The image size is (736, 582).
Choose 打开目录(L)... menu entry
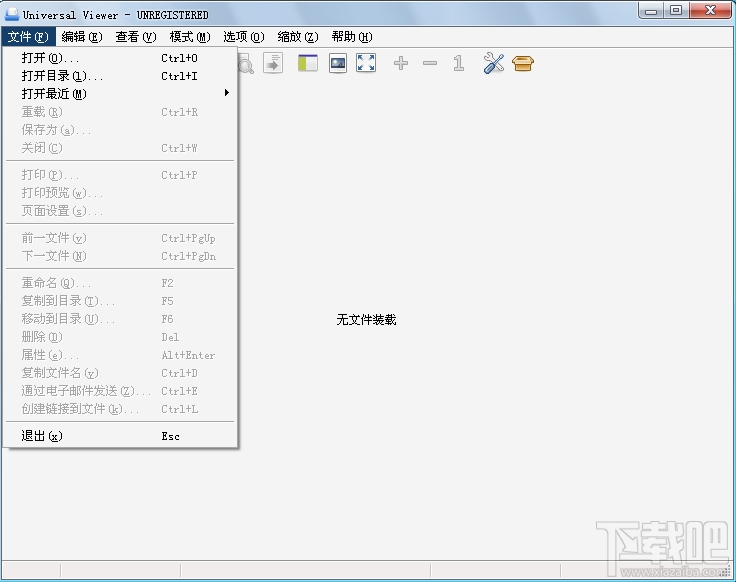pos(120,76)
